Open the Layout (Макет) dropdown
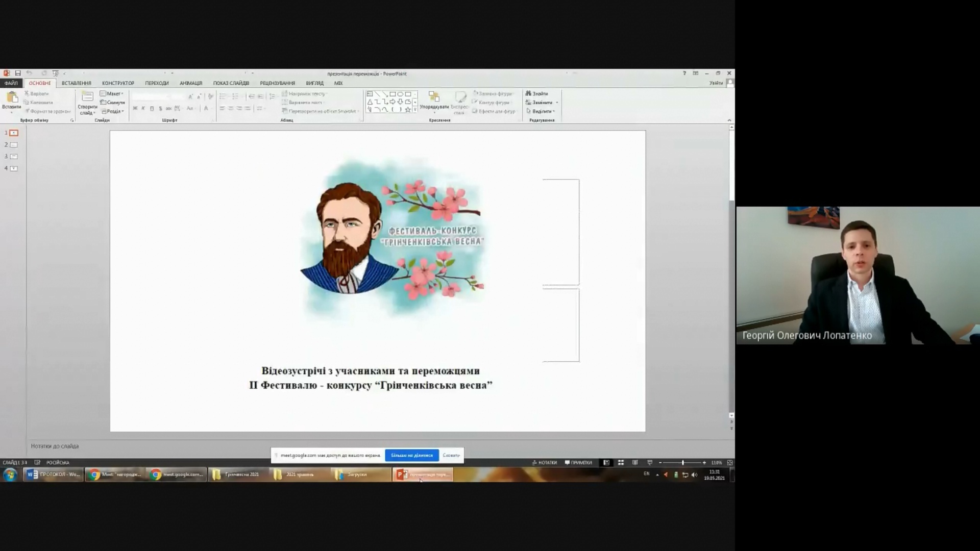 coord(112,94)
